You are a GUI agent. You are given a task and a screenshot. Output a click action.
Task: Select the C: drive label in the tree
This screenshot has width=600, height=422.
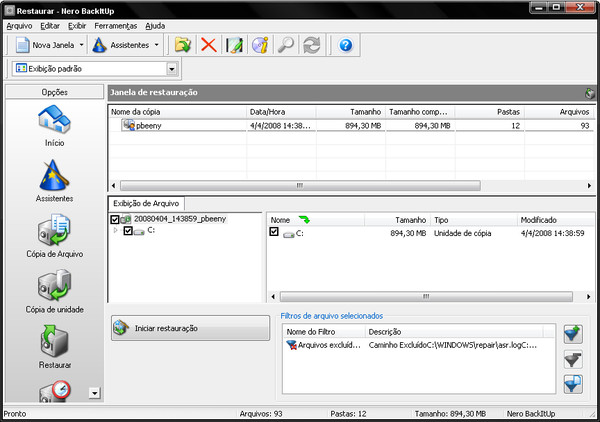click(x=151, y=230)
